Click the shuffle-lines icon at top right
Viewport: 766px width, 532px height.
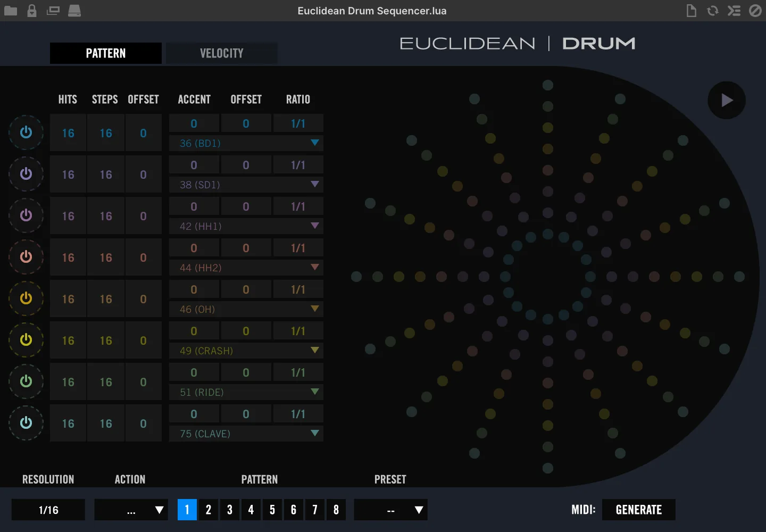click(x=734, y=11)
